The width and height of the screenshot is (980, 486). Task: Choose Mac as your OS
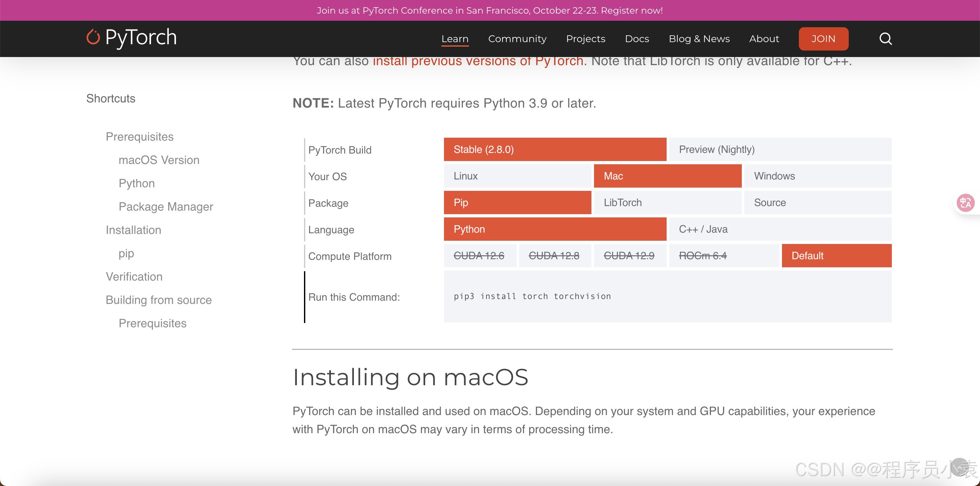668,176
